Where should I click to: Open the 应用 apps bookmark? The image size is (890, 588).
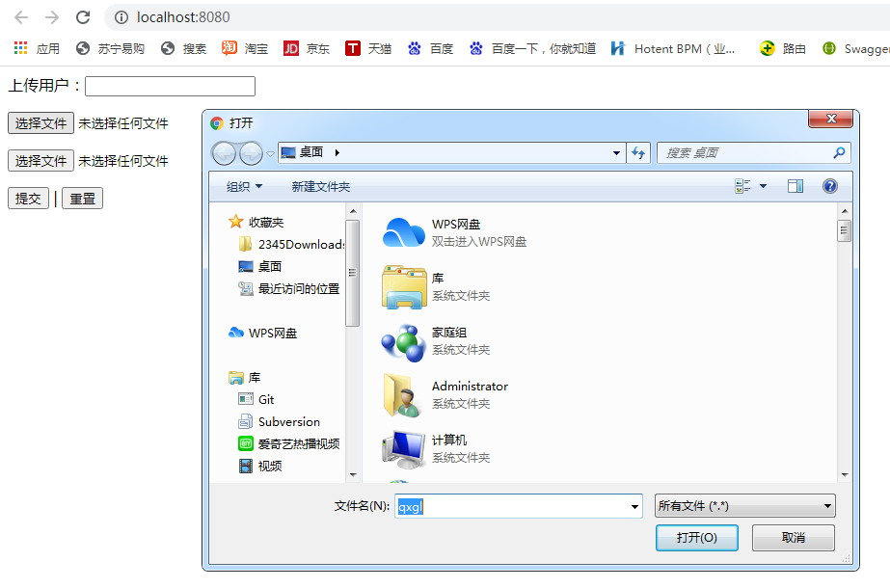pos(37,49)
